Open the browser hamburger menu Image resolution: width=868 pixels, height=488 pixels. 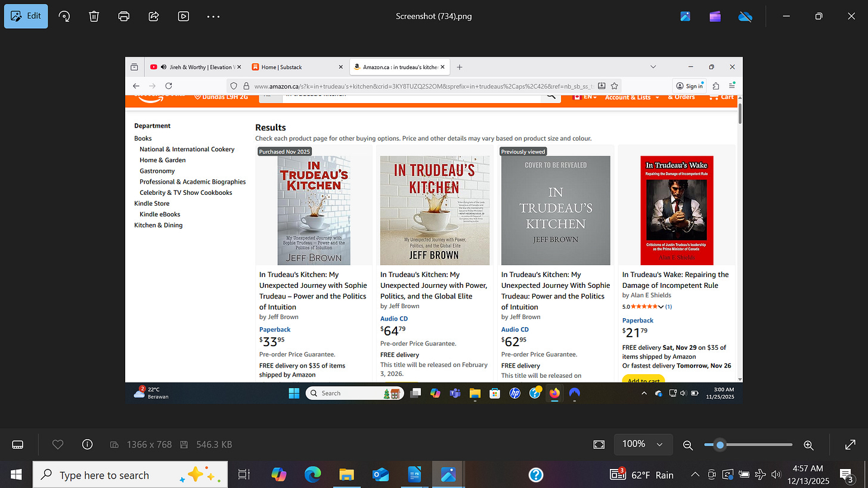(x=731, y=86)
